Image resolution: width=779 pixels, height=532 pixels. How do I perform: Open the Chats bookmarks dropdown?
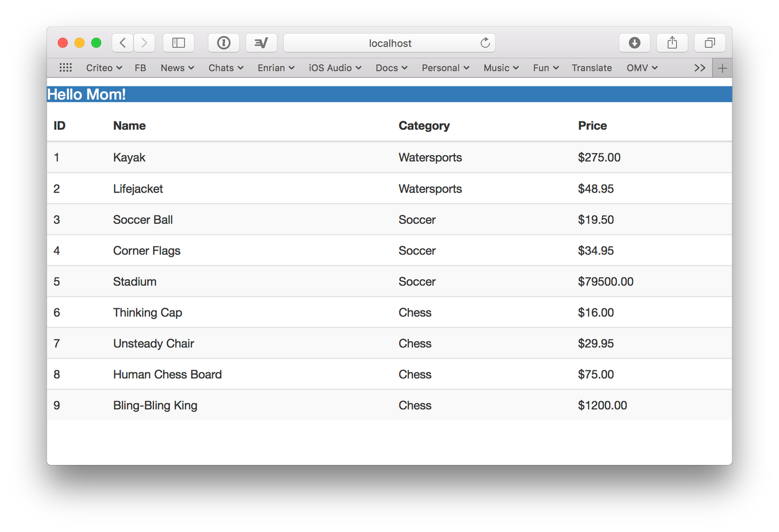(225, 68)
